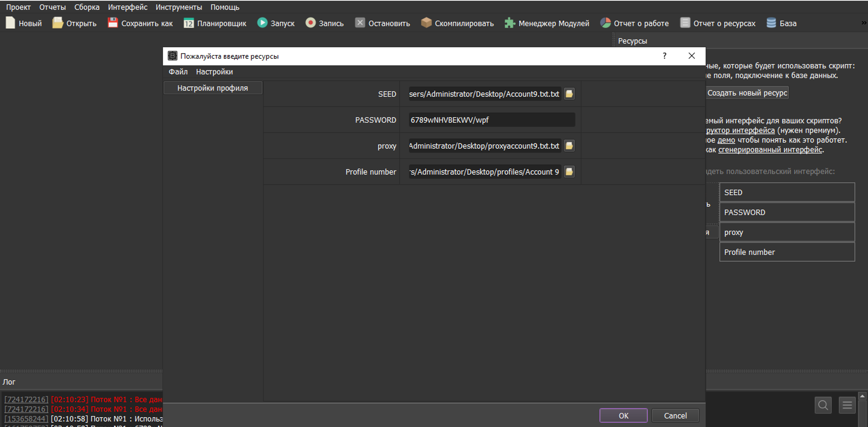Viewport: 868px width, 427px height.
Task: Browse for a file in the SEED field
Action: point(569,94)
